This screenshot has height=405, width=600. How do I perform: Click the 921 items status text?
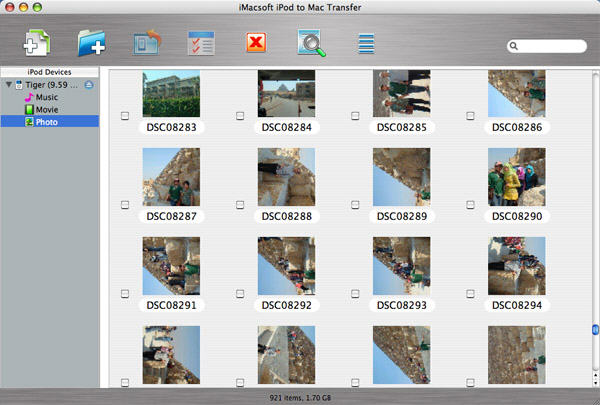(x=300, y=398)
